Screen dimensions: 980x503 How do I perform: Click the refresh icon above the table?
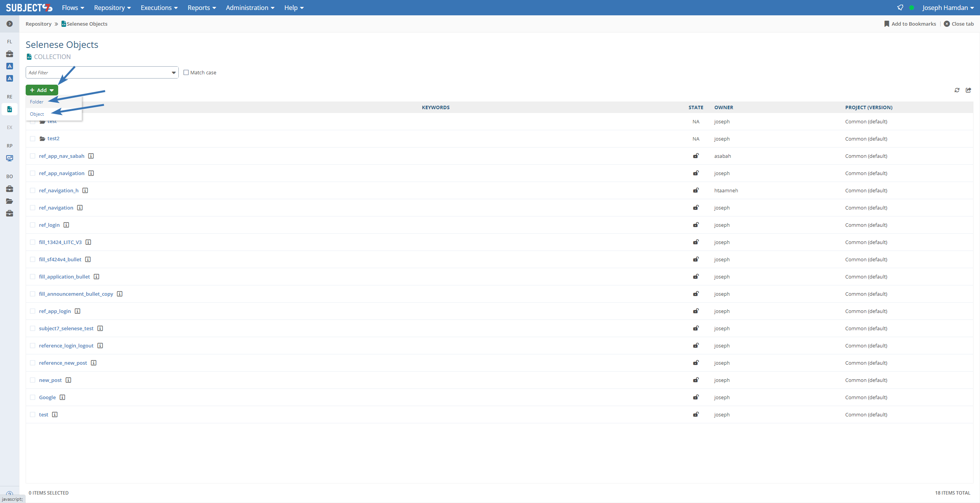point(957,90)
